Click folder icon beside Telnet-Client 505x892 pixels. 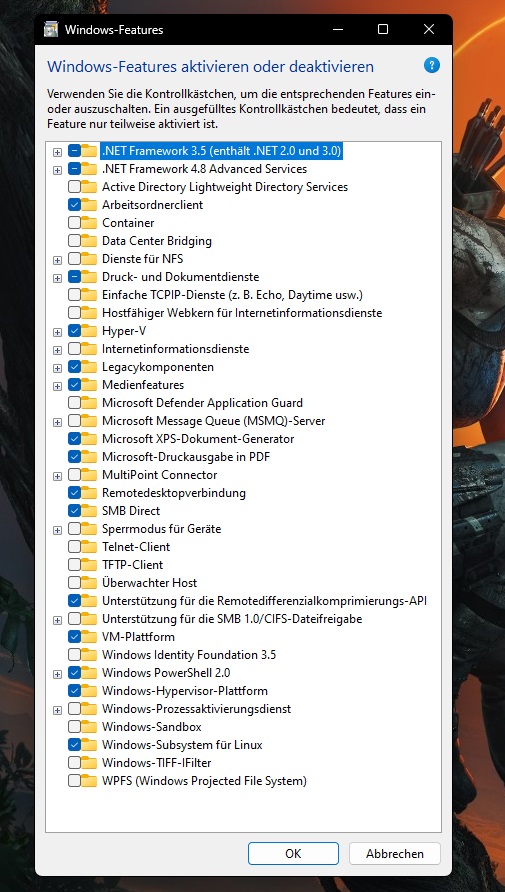pyautogui.click(x=89, y=547)
